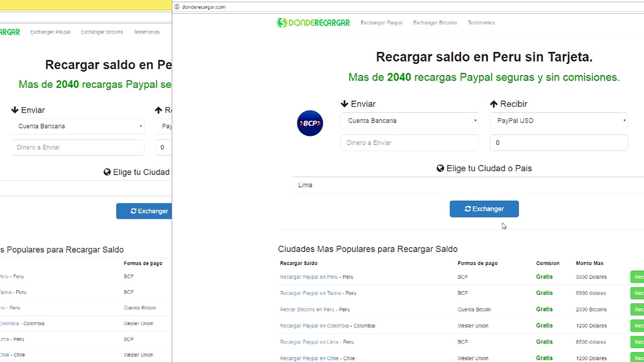Click the receive amount field showing 0
The width and height of the screenshot is (644, 362).
coord(559,143)
